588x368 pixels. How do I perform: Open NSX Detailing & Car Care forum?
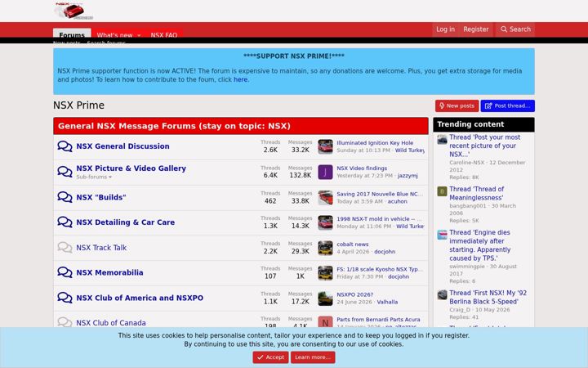[125, 222]
